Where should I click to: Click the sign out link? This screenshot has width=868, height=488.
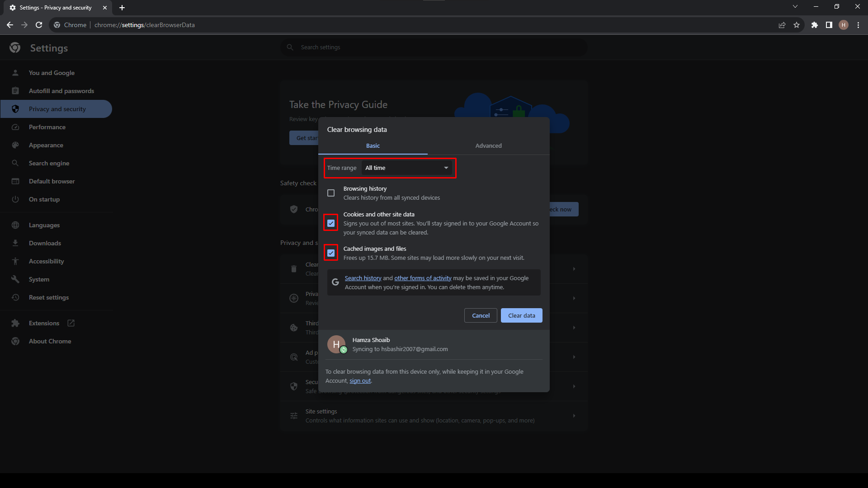[x=360, y=381]
